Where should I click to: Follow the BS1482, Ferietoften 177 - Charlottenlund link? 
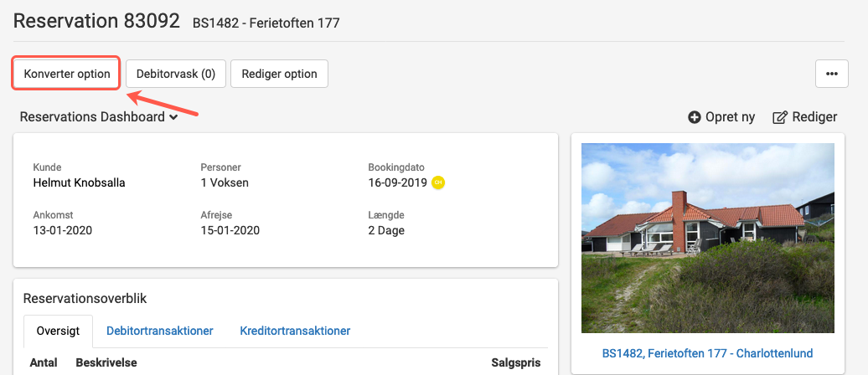point(707,353)
